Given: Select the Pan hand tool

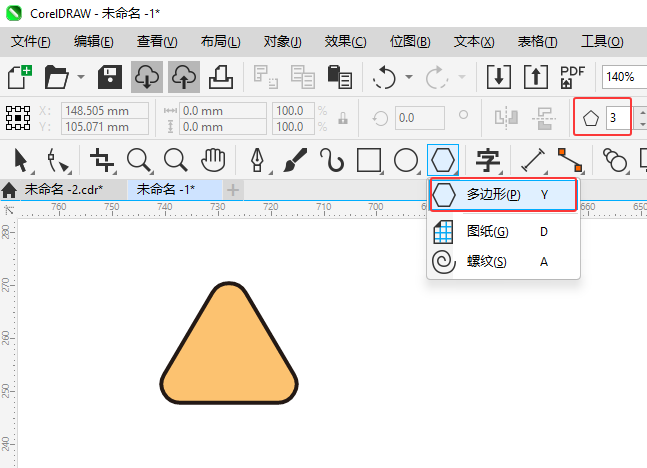Looking at the screenshot, I should pyautogui.click(x=213, y=161).
